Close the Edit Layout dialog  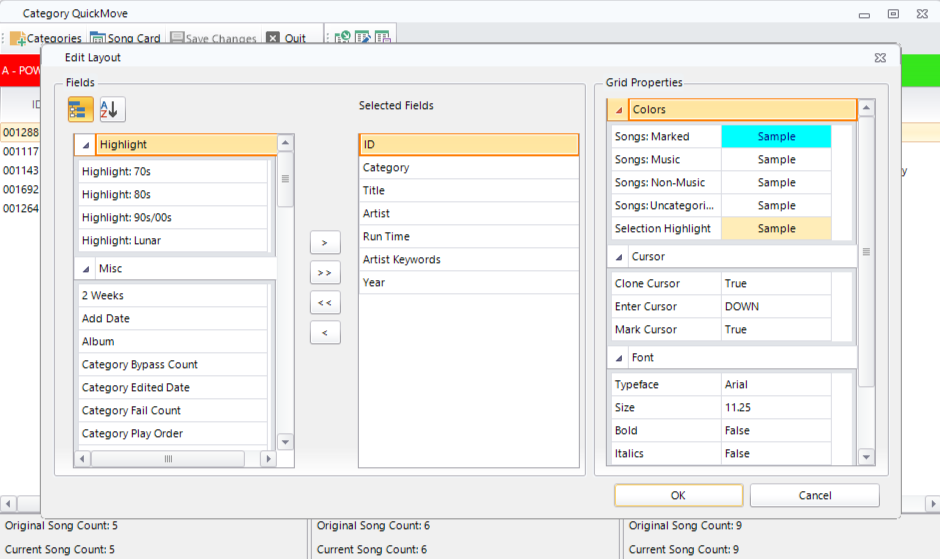[x=880, y=58]
